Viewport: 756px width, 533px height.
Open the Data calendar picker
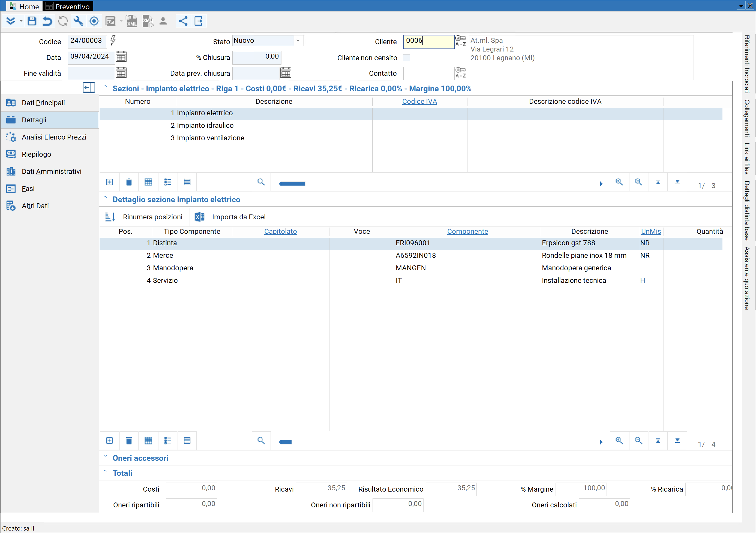pyautogui.click(x=121, y=57)
